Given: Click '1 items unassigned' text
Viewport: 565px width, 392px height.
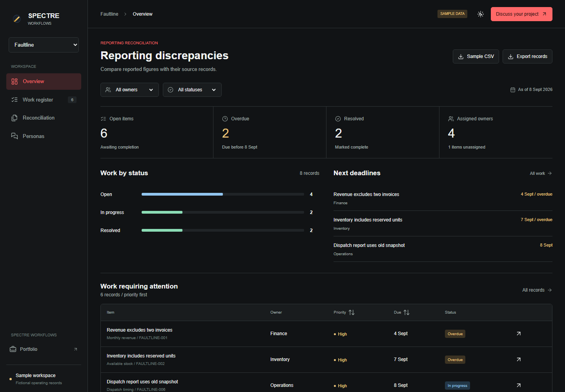Looking at the screenshot, I should pos(467,147).
